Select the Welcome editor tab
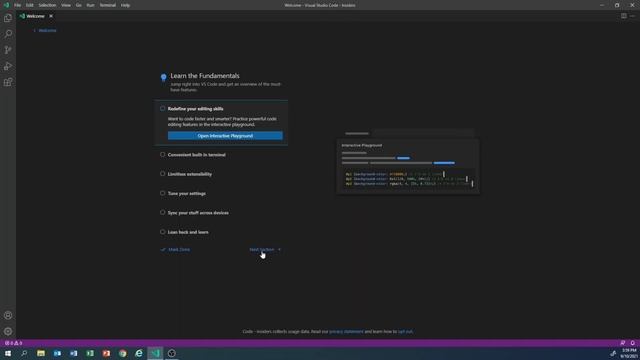The width and height of the screenshot is (640, 360). tap(36, 16)
